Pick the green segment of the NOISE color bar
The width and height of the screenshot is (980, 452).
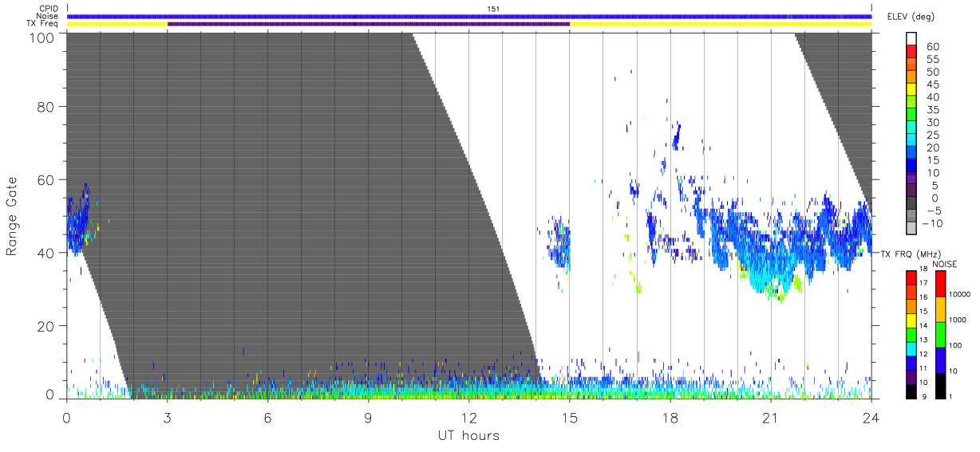click(941, 335)
